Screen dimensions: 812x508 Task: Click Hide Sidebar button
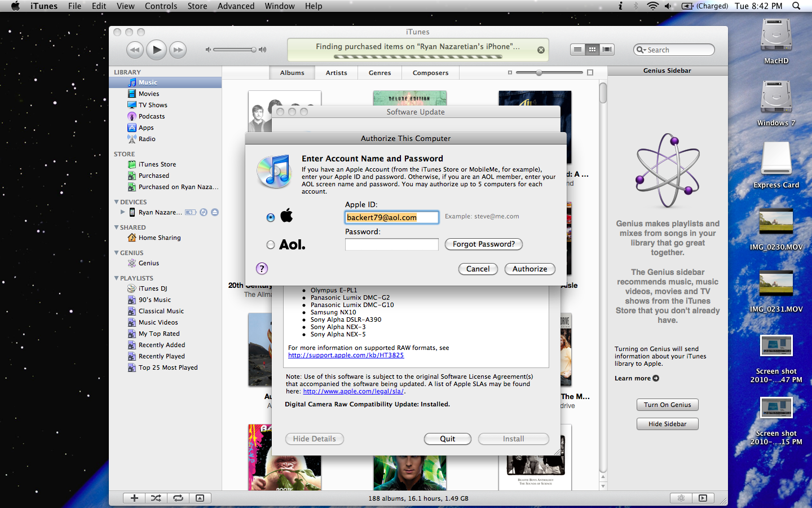click(668, 424)
